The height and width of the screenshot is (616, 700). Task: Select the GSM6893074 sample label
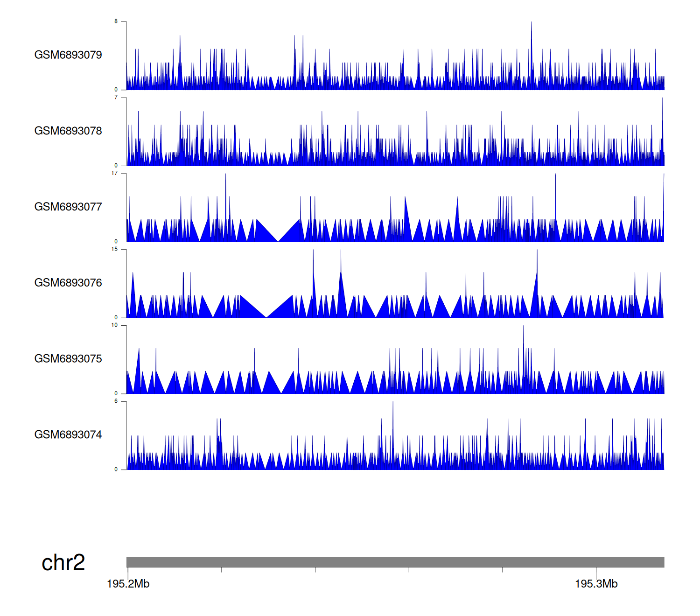pos(68,435)
